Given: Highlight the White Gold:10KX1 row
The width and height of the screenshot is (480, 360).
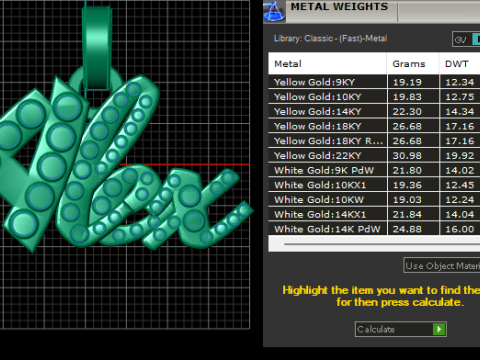Looking at the screenshot, I should tap(374, 185).
